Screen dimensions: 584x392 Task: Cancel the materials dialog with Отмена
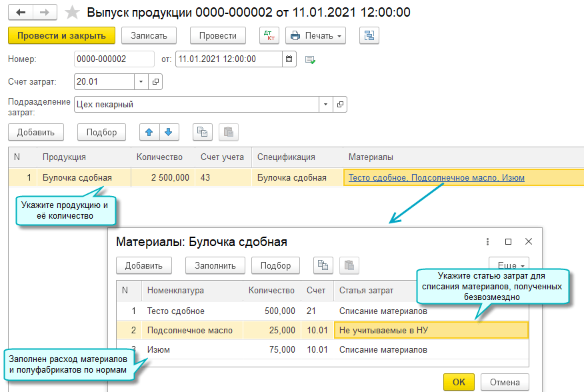pyautogui.click(x=505, y=382)
